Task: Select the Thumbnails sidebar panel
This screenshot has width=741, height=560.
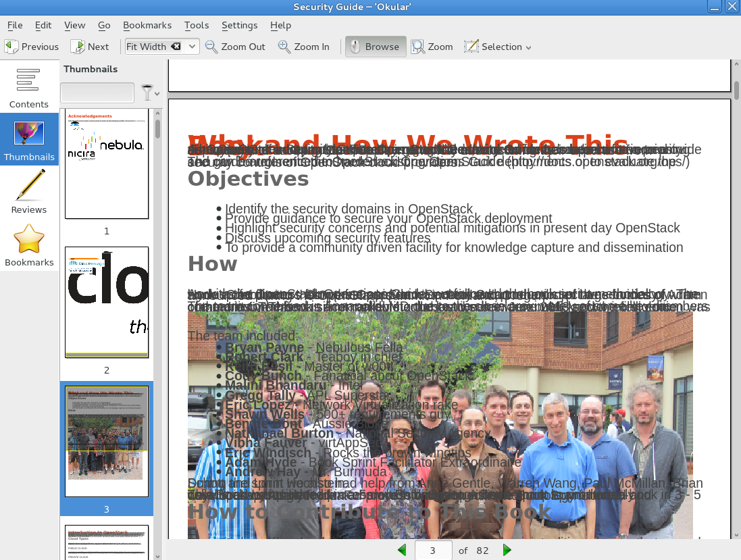Action: point(29,140)
